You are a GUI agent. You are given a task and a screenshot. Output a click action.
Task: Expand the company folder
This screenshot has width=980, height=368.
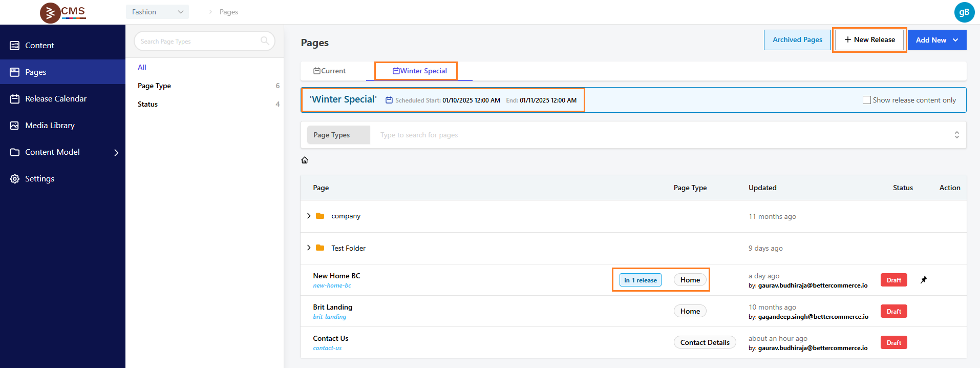(309, 216)
